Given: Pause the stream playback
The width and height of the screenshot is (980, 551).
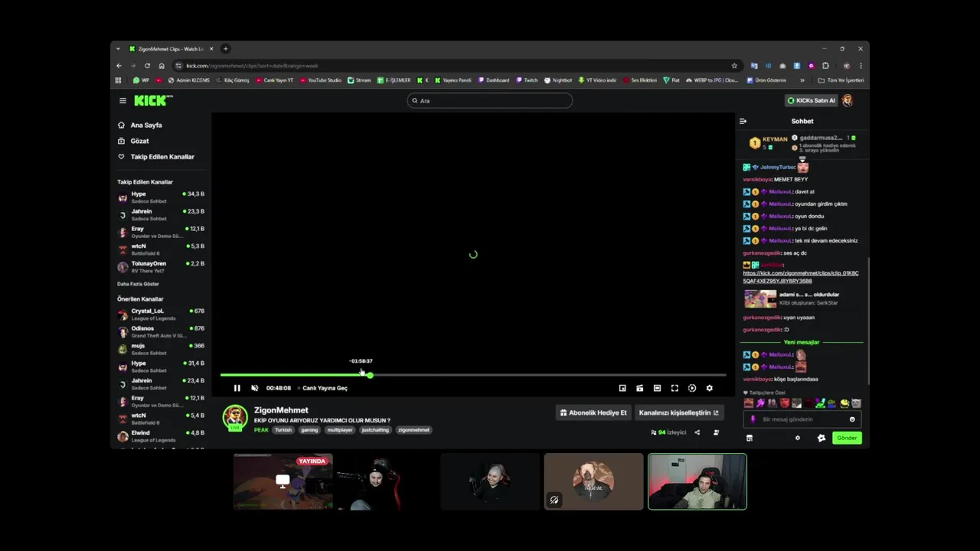Looking at the screenshot, I should pos(237,388).
